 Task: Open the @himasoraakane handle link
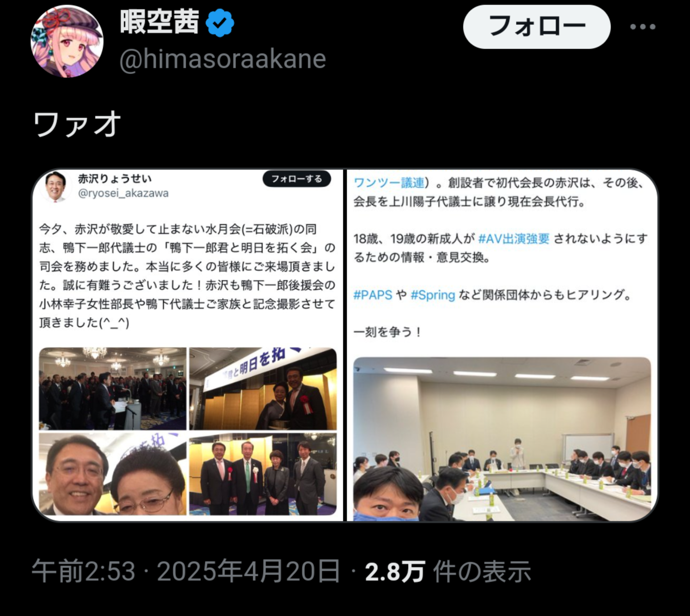223,59
